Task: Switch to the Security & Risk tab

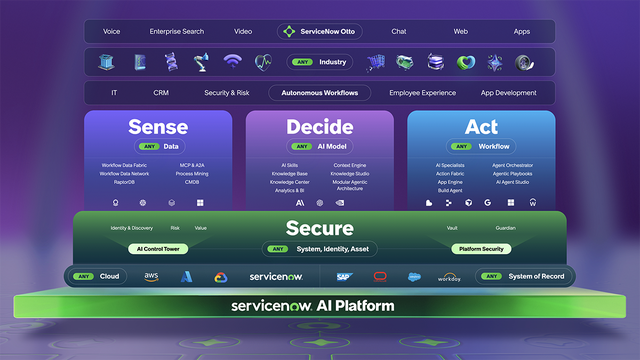Action: (x=227, y=93)
